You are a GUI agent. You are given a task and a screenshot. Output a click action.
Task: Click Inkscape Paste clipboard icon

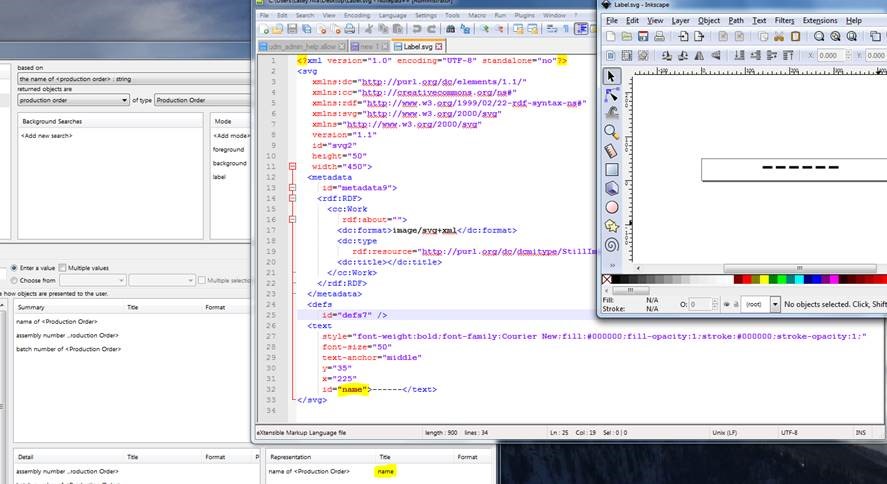coord(795,37)
